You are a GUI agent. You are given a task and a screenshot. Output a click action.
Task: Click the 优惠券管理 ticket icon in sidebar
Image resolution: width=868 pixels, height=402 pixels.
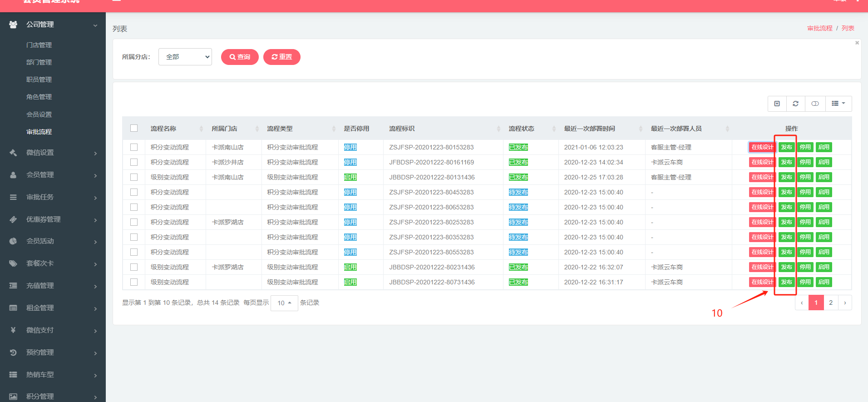13,219
